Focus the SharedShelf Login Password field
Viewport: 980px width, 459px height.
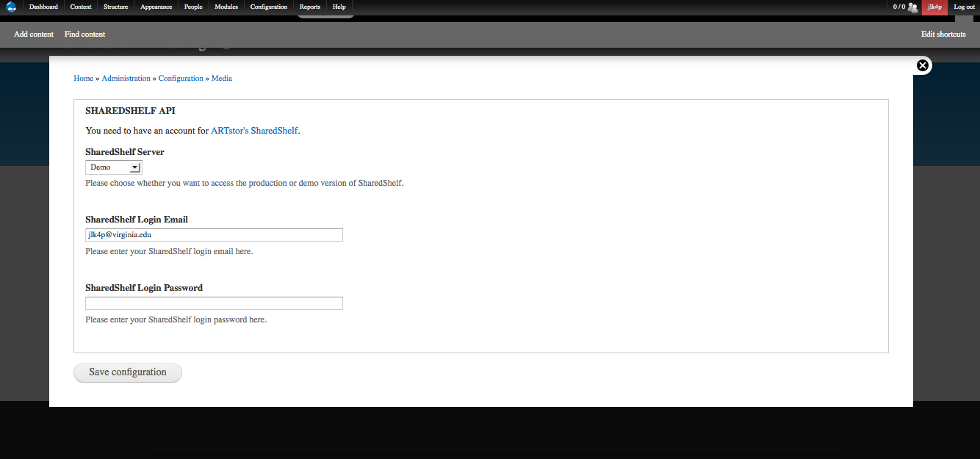pyautogui.click(x=214, y=303)
